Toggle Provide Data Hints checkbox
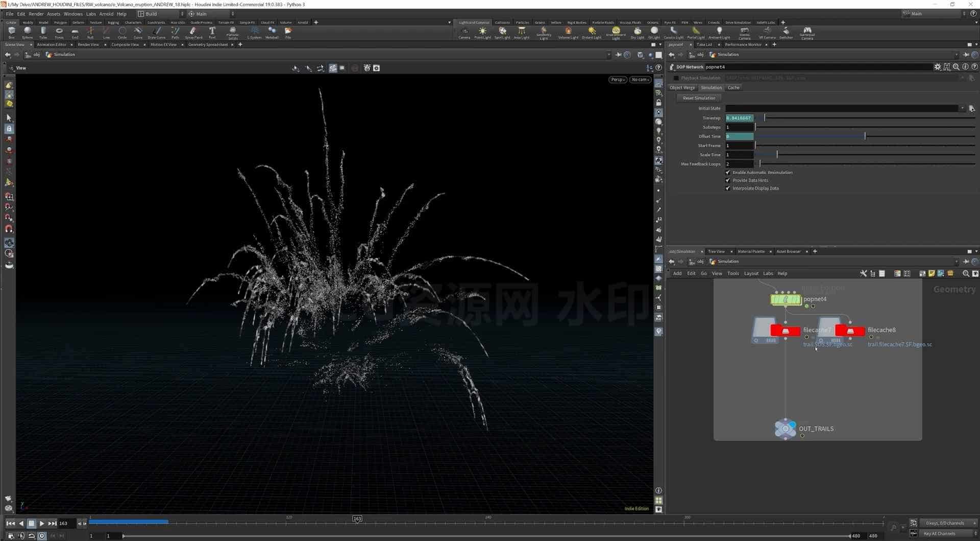 pyautogui.click(x=728, y=180)
